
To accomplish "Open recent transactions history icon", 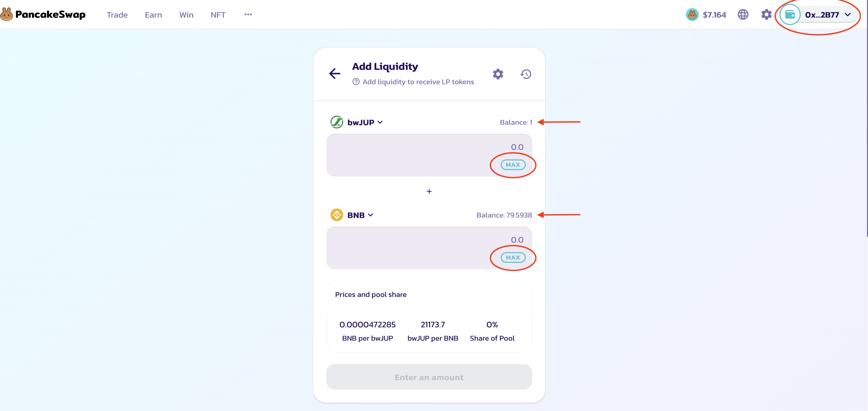I will [526, 74].
